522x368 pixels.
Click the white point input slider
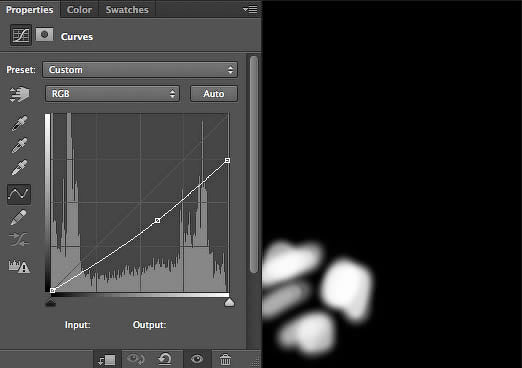point(229,302)
